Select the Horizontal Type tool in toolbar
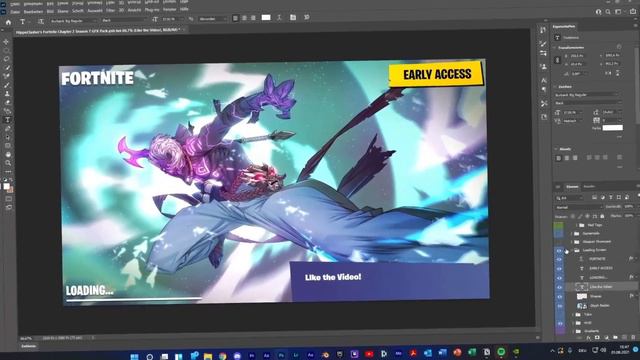Viewport: 640px width, 360px height. pos(7,120)
